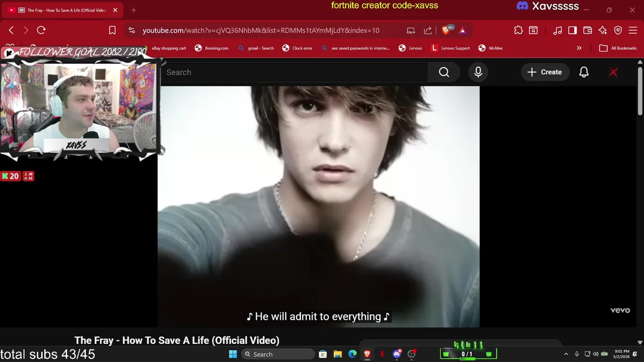Open the notification bell in system tray
644x362 pixels.
click(635, 354)
